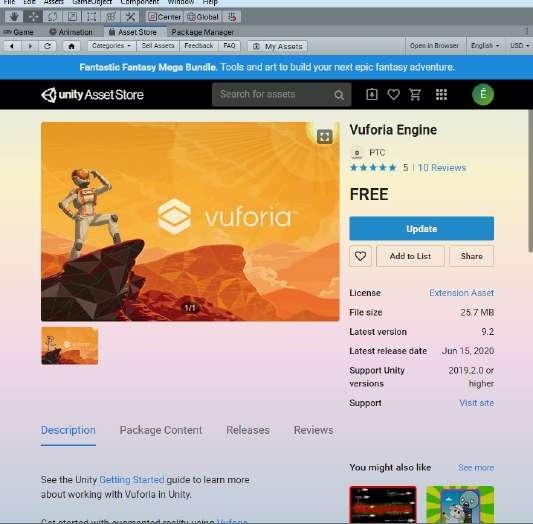Open the window options kebab menu

pos(527,31)
